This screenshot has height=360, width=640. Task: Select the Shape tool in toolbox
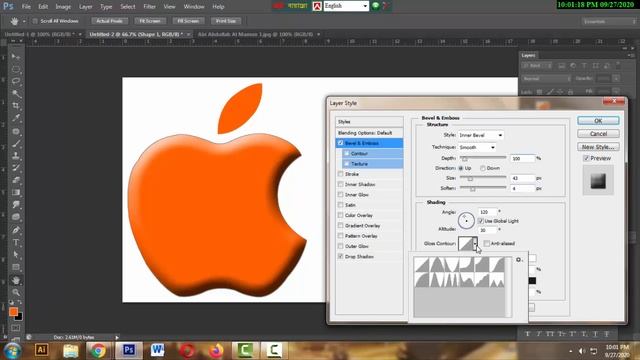coord(16,267)
